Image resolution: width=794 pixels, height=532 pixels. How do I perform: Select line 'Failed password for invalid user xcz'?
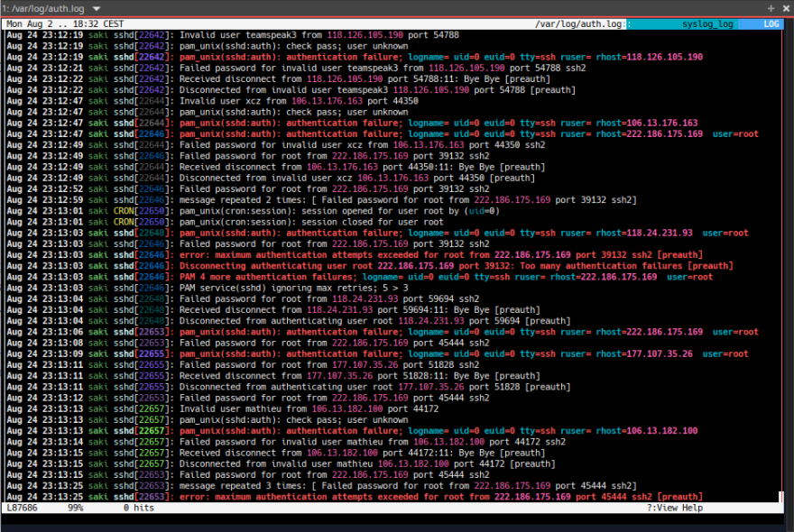click(x=276, y=145)
